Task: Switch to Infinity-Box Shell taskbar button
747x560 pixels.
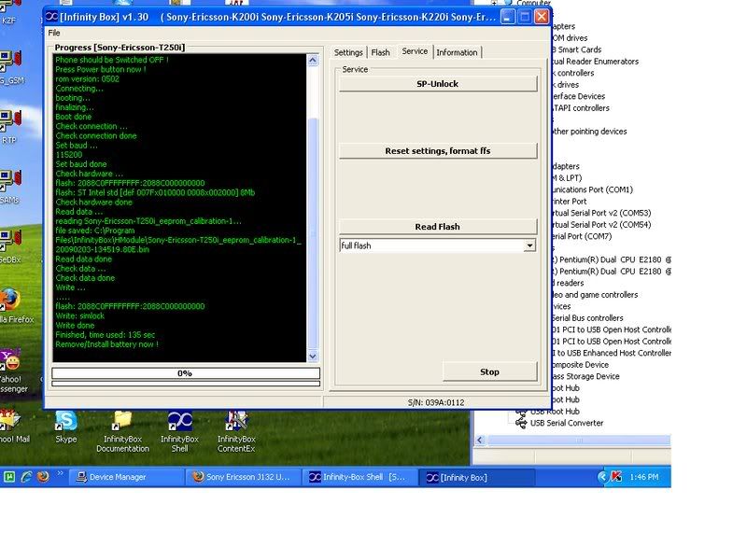Action: coord(361,477)
